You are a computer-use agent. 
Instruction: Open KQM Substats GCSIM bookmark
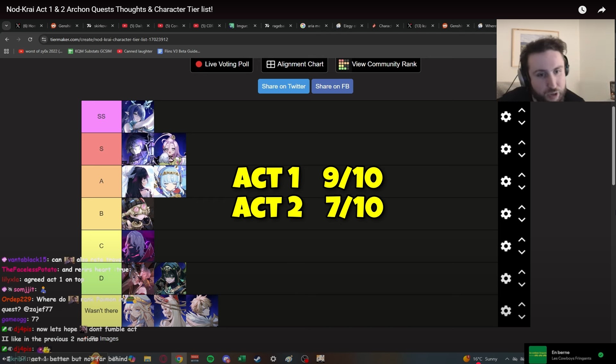[90, 51]
